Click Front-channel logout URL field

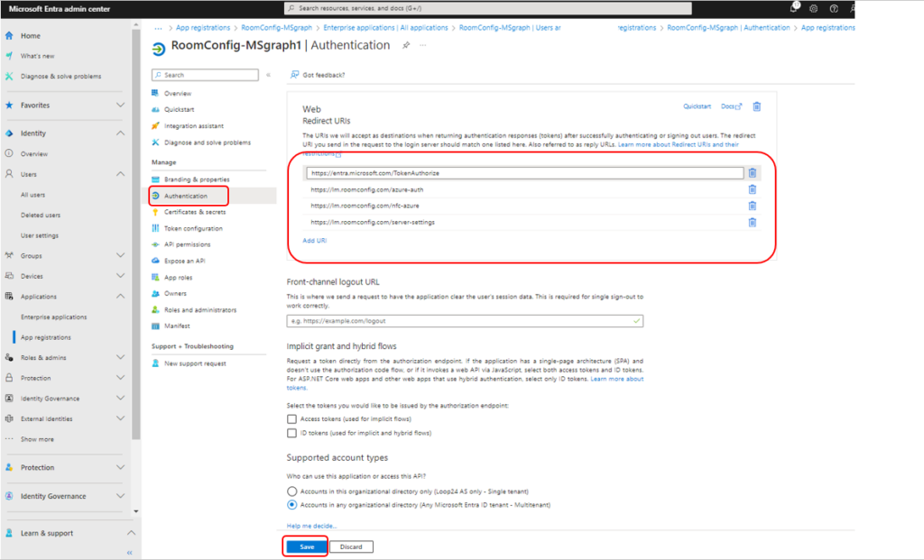click(x=465, y=321)
